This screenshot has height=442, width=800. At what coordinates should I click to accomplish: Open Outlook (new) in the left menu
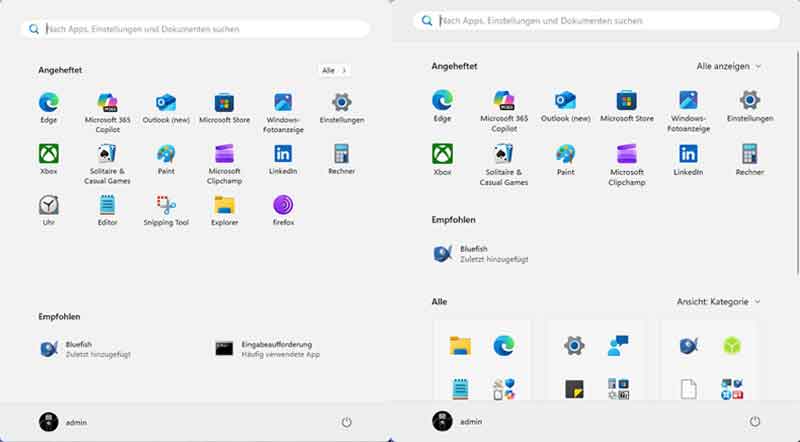[x=166, y=109]
